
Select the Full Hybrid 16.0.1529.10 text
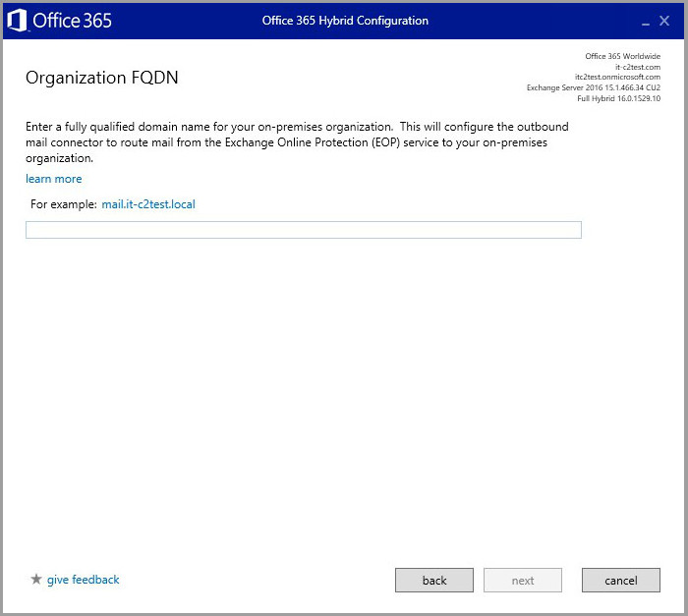[618, 98]
